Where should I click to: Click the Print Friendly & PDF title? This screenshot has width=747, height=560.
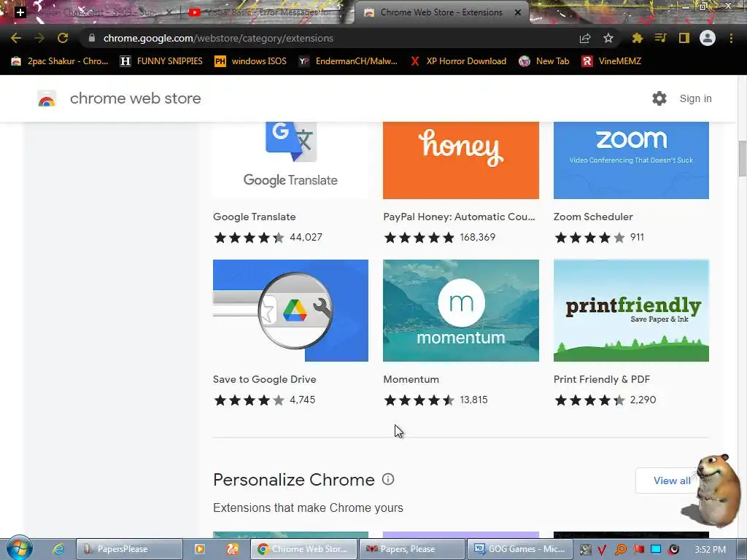(602, 379)
